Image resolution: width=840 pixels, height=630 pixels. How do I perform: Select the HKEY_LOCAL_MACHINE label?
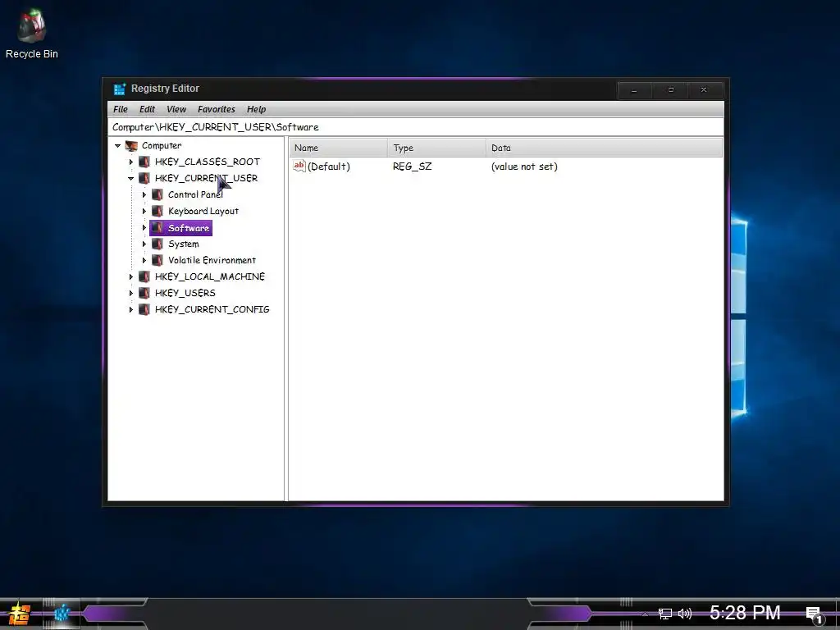pyautogui.click(x=210, y=276)
